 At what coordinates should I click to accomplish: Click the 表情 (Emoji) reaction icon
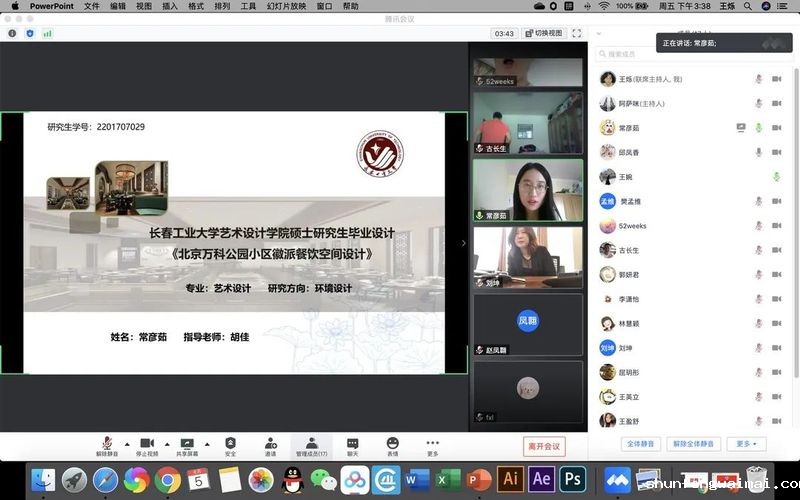tap(392, 443)
